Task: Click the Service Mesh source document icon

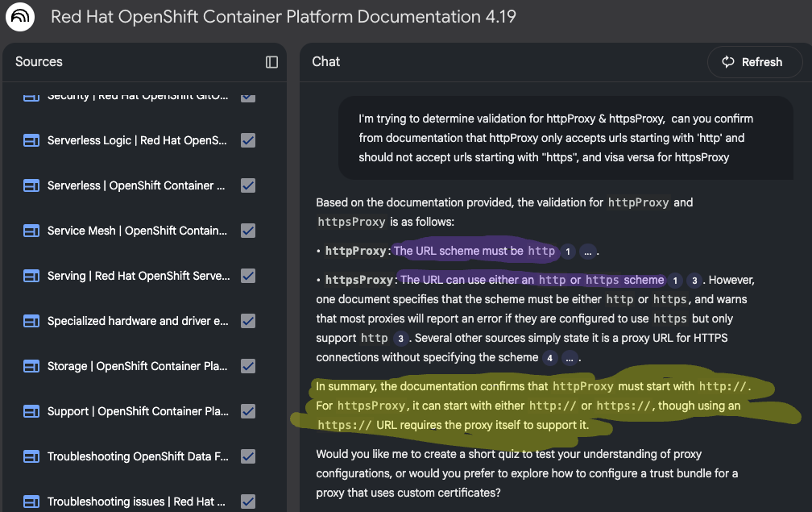Action: 31,231
